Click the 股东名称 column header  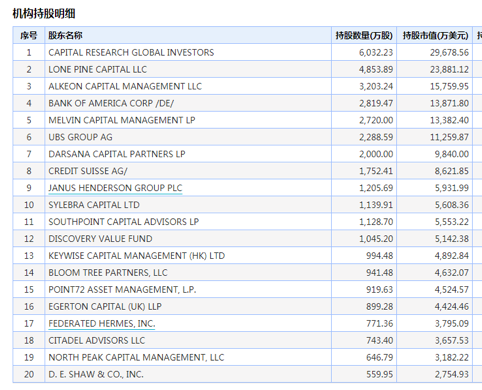(x=65, y=35)
